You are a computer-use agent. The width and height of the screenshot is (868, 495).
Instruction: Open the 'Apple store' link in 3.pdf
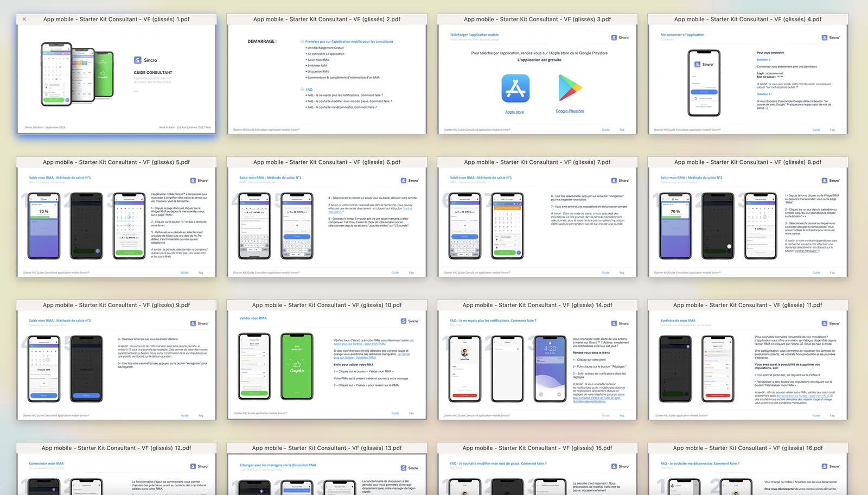pos(514,112)
